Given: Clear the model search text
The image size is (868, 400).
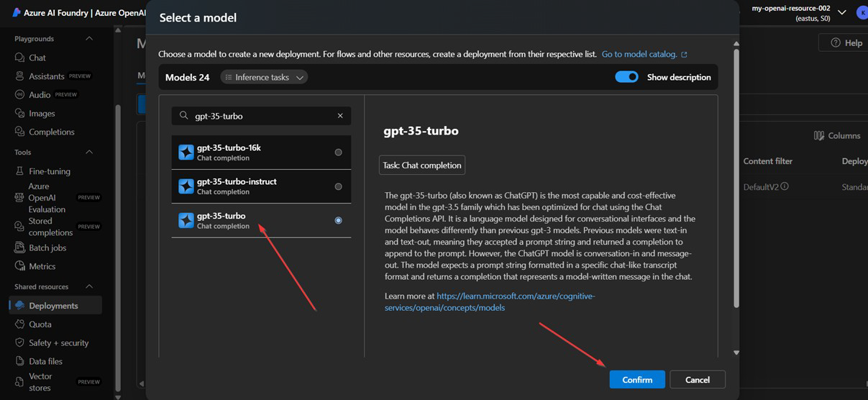Looking at the screenshot, I should coord(340,116).
